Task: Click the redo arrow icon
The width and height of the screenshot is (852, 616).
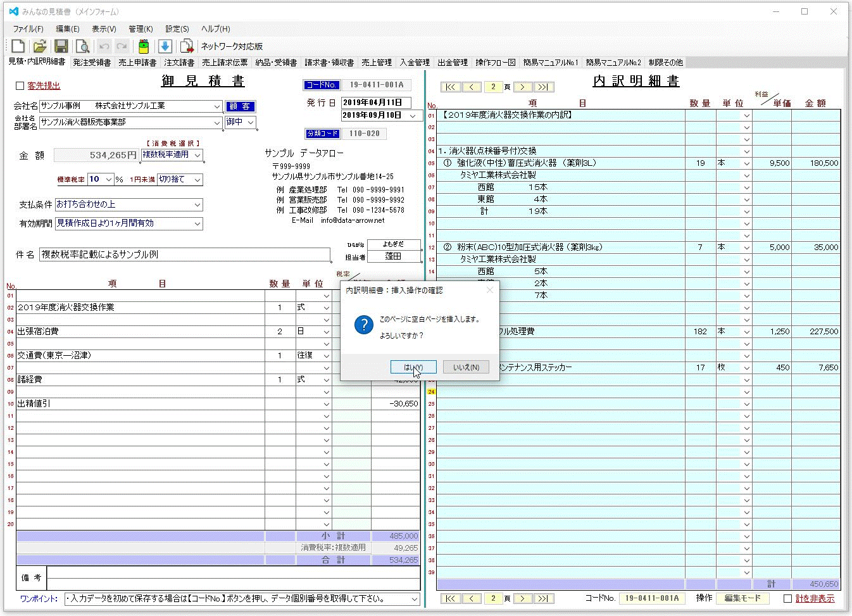Action: (x=122, y=46)
